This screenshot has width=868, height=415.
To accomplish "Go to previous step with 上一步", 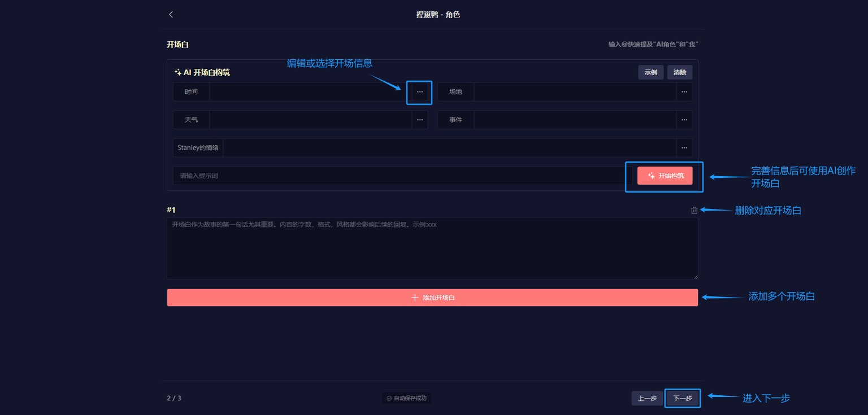I will (647, 398).
